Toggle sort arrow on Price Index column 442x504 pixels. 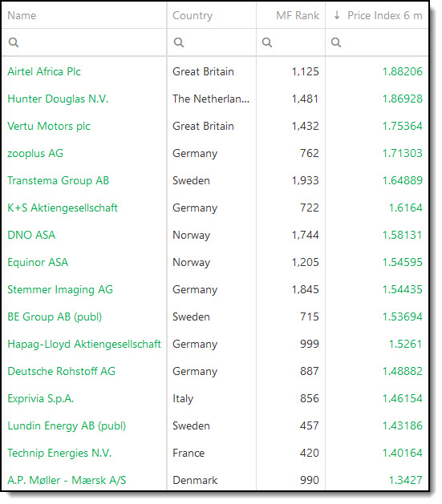click(337, 15)
